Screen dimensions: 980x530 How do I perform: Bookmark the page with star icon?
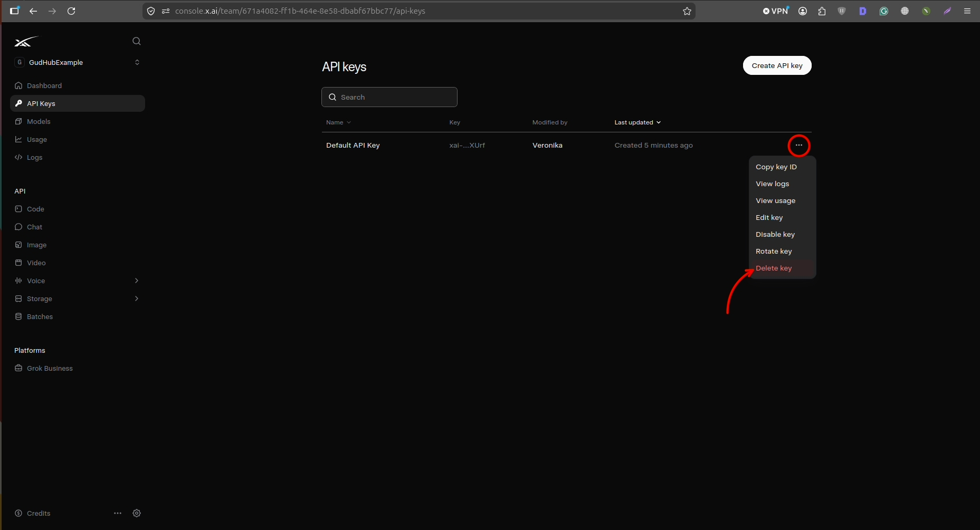[687, 11]
